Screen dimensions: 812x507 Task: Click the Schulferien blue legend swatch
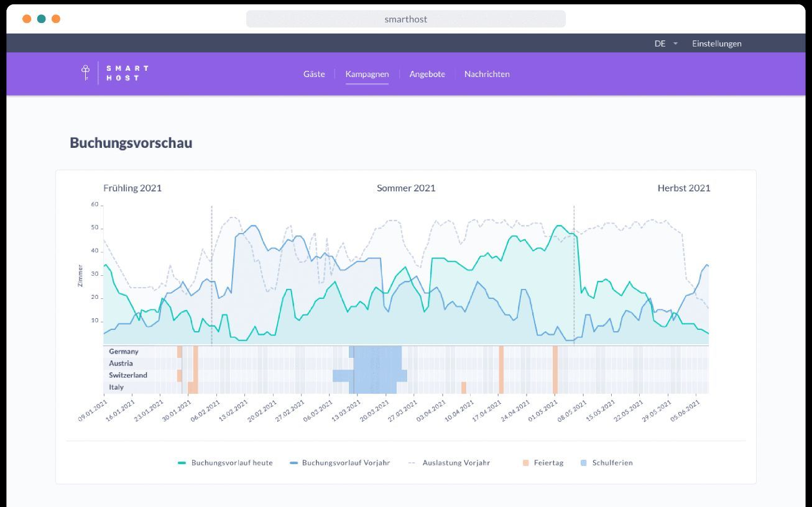(583, 463)
